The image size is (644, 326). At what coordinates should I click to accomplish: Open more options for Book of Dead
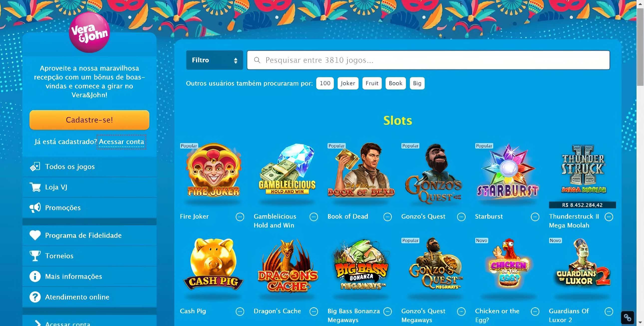click(x=387, y=217)
